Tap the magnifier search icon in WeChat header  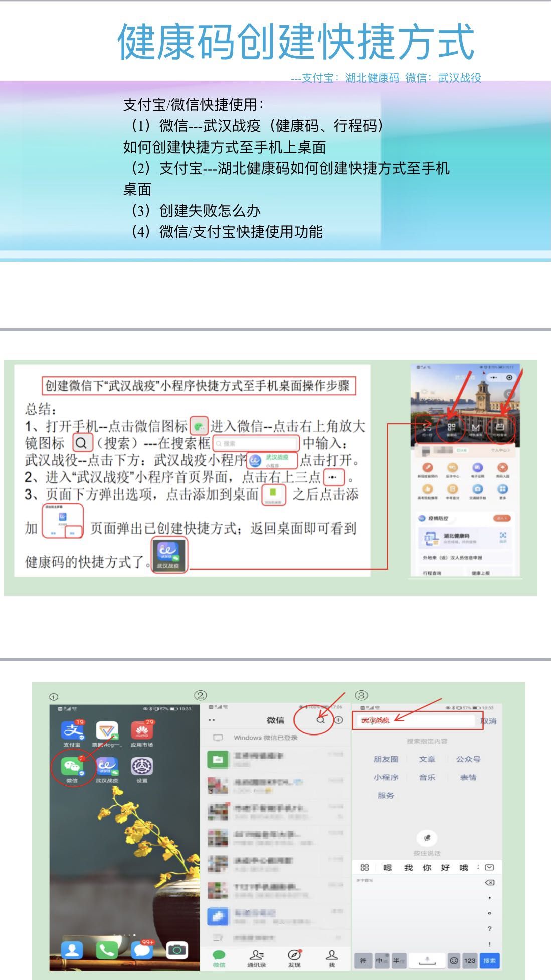tap(321, 720)
